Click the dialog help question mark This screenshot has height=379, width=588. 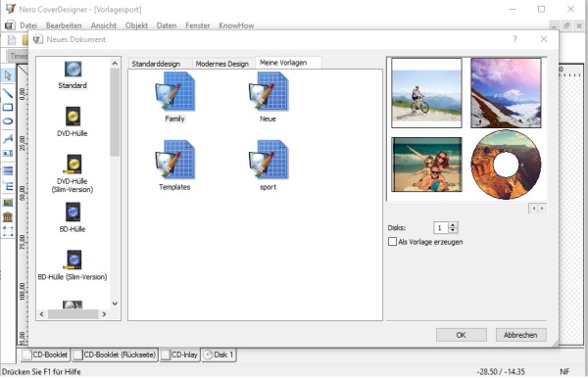pyautogui.click(x=514, y=39)
